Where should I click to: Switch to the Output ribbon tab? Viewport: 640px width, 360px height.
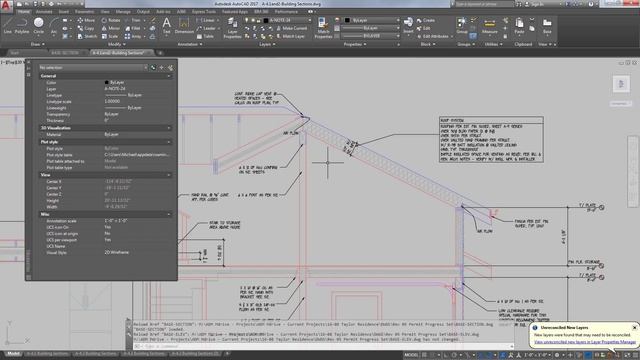click(x=143, y=12)
